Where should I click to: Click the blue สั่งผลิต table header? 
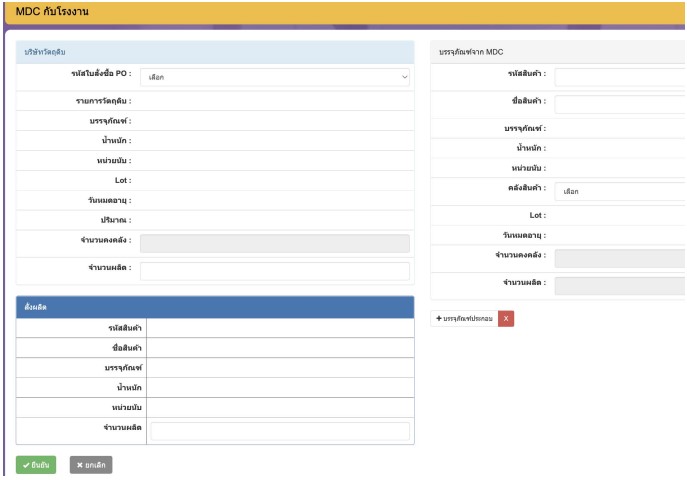click(215, 307)
